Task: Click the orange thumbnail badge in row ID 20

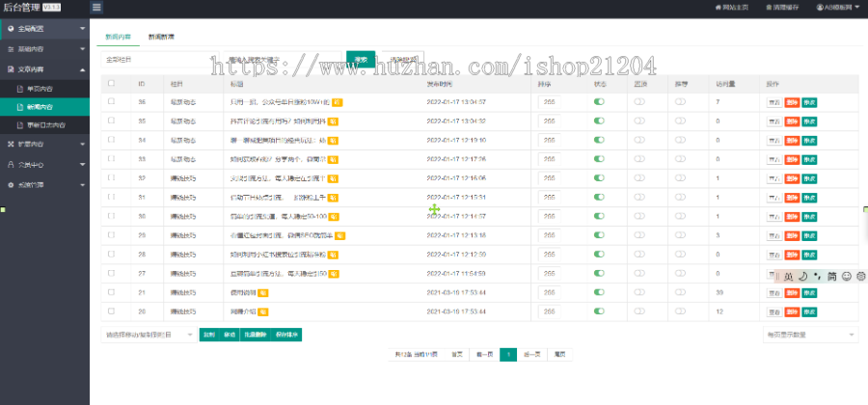Action: [x=263, y=312]
